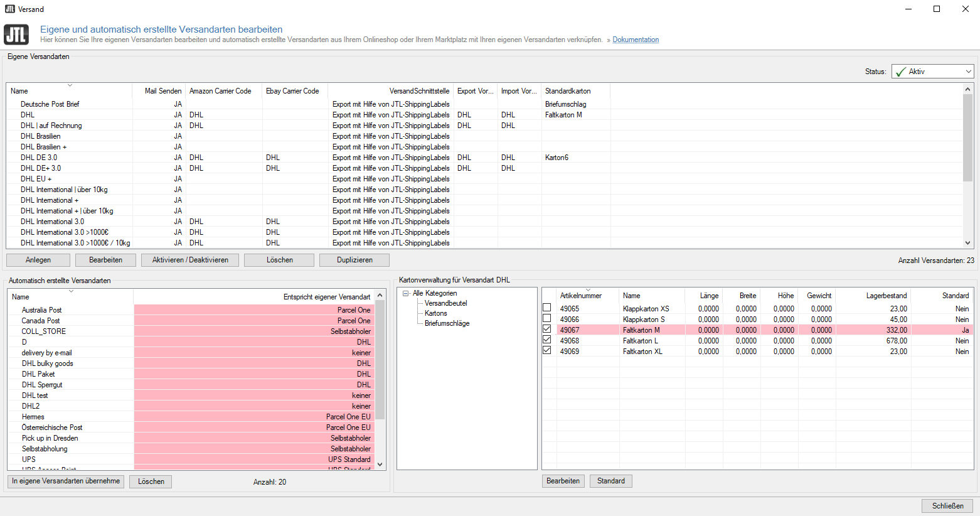Image resolution: width=980 pixels, height=516 pixels.
Task: Click In eigene Versandarten übernehmen button
Action: click(66, 481)
